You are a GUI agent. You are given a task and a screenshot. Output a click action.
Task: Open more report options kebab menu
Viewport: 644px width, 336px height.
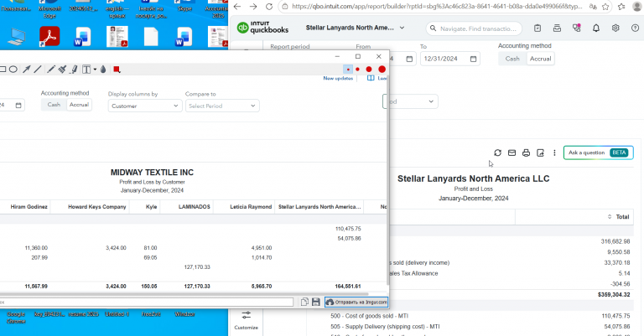[554, 152]
